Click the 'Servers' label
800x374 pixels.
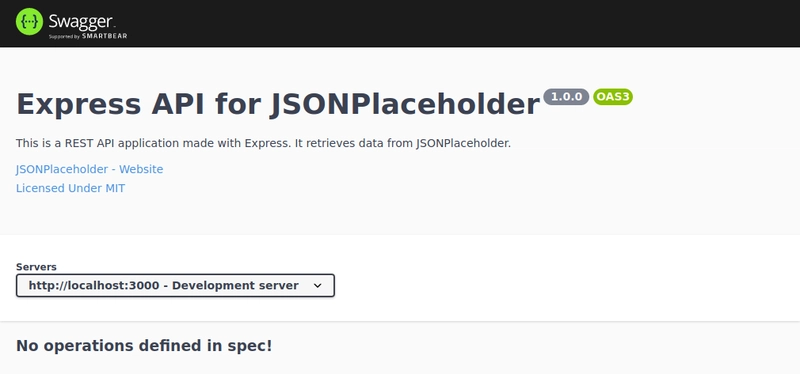tap(36, 267)
